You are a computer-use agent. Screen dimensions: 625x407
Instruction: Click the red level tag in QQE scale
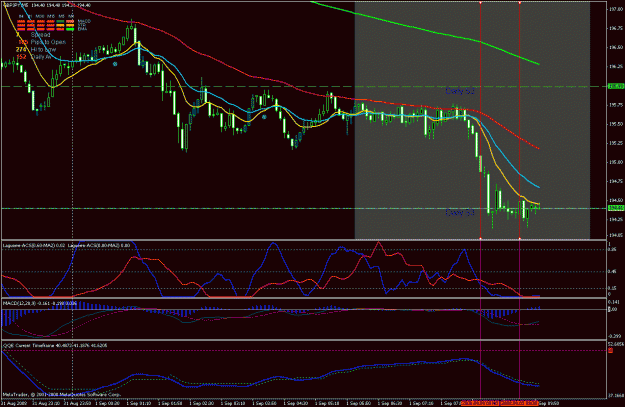pos(611,350)
